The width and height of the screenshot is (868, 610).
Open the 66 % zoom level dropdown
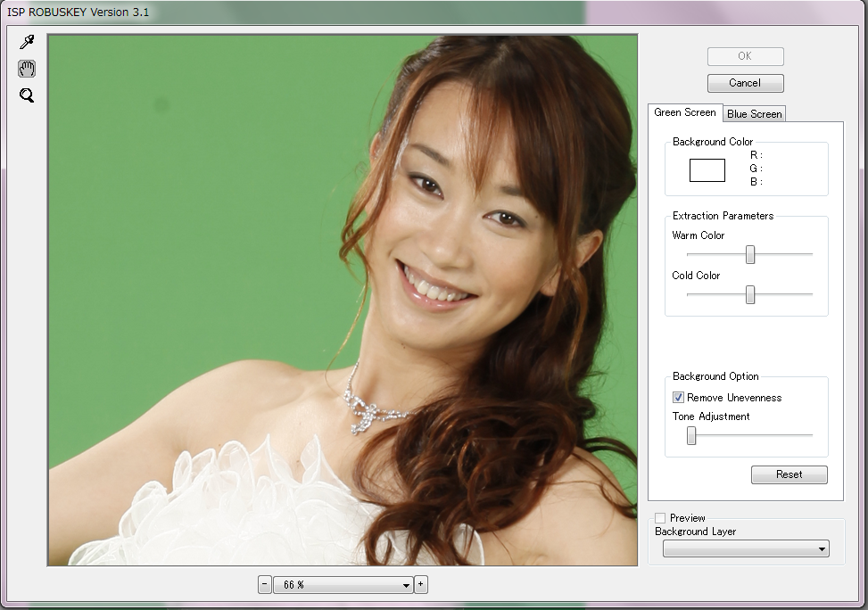click(343, 584)
